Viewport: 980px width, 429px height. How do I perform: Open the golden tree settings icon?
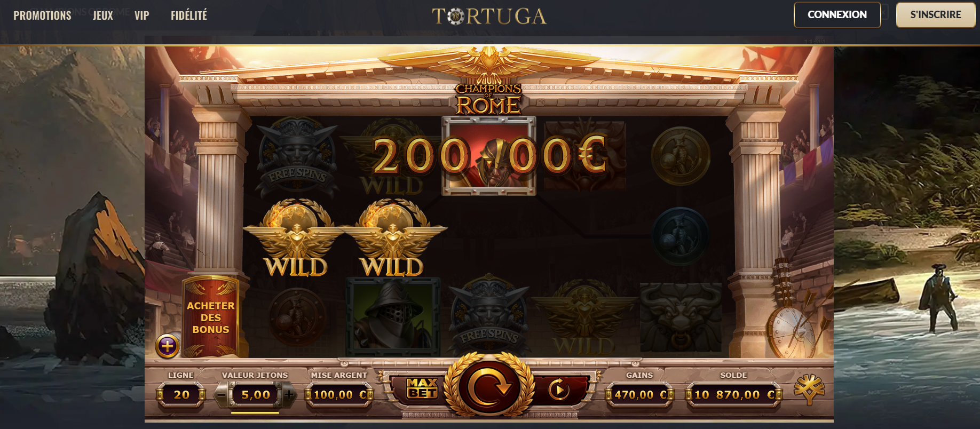pyautogui.click(x=809, y=390)
